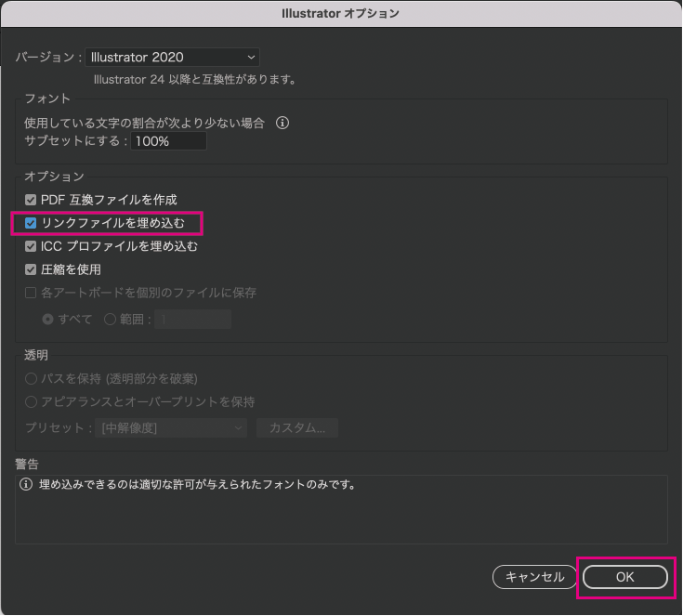Image resolution: width=683 pixels, height=616 pixels.
Task: Click the text Illustrator 24 以降と互換性があります。
Action: [x=195, y=80]
